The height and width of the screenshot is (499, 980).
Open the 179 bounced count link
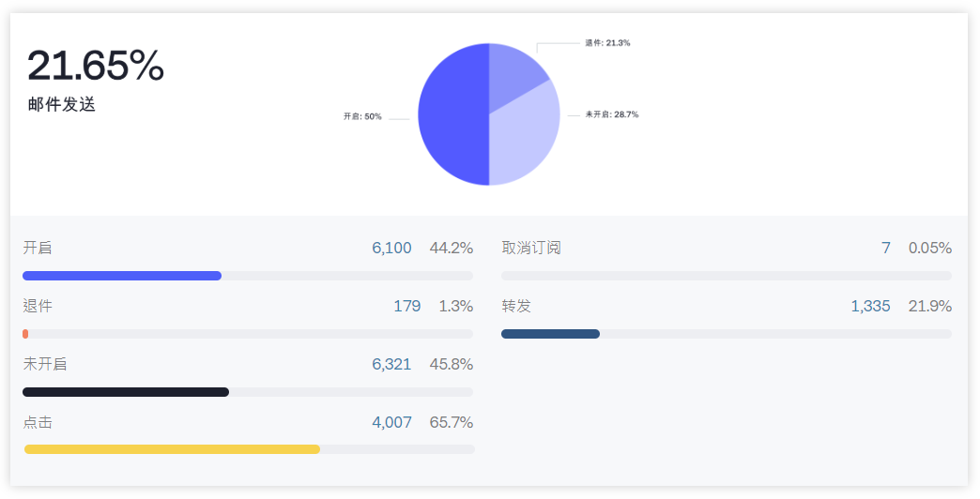[406, 307]
